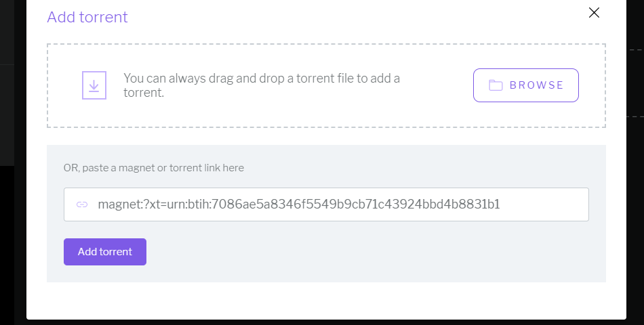644x325 pixels.
Task: Click the folder icon on Browse button
Action: (496, 85)
